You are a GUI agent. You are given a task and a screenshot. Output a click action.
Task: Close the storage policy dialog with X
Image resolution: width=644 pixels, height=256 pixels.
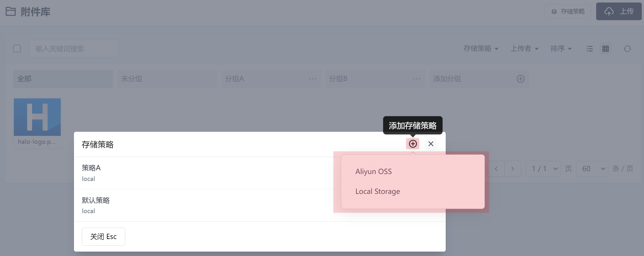(431, 144)
